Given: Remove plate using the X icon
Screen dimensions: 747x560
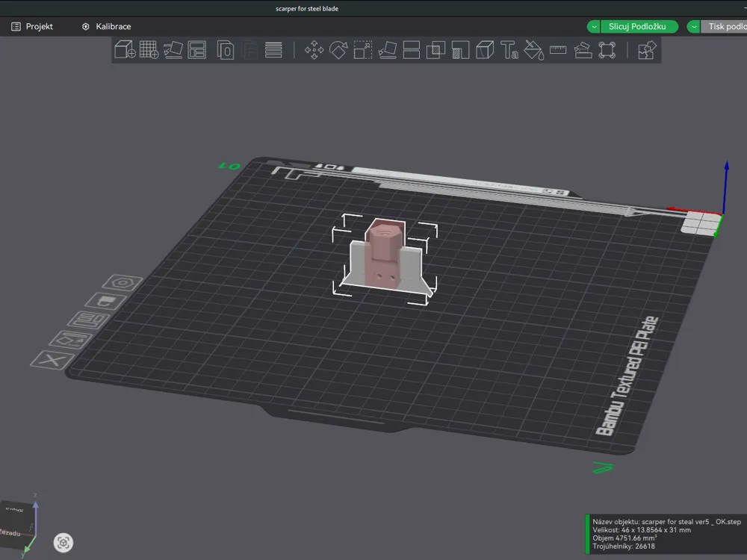Looking at the screenshot, I should (x=52, y=360).
